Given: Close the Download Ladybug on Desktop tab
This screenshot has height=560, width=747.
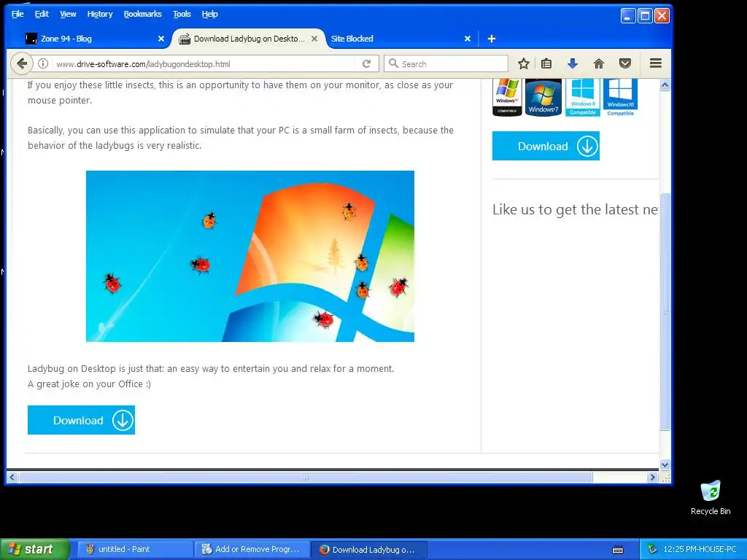Looking at the screenshot, I should 314,39.
